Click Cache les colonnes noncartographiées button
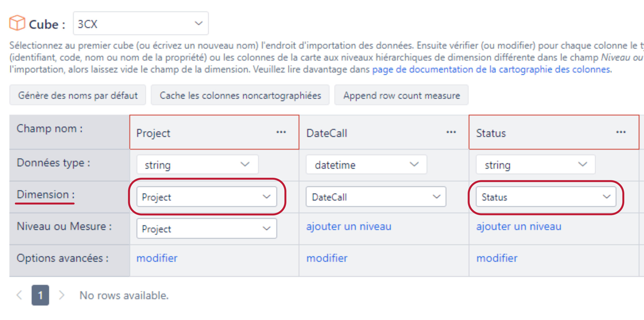This screenshot has height=320, width=644. pyautogui.click(x=240, y=95)
